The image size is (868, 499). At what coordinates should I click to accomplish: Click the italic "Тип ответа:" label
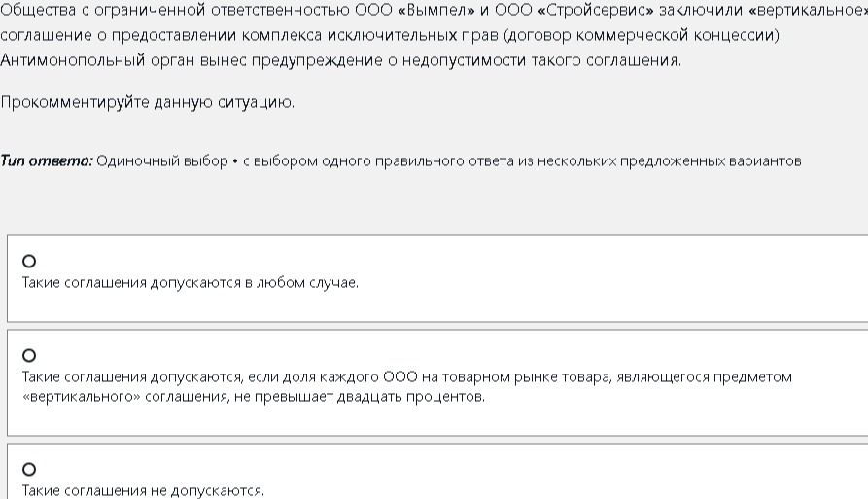pos(47,161)
